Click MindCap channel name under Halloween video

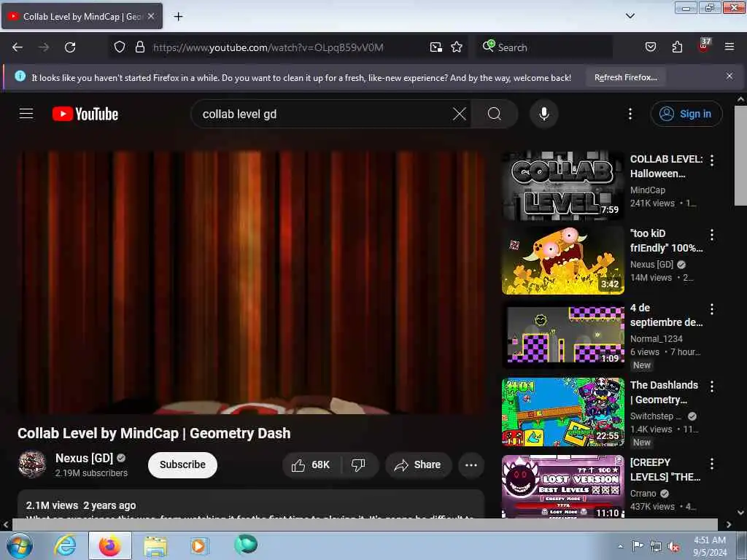point(648,190)
